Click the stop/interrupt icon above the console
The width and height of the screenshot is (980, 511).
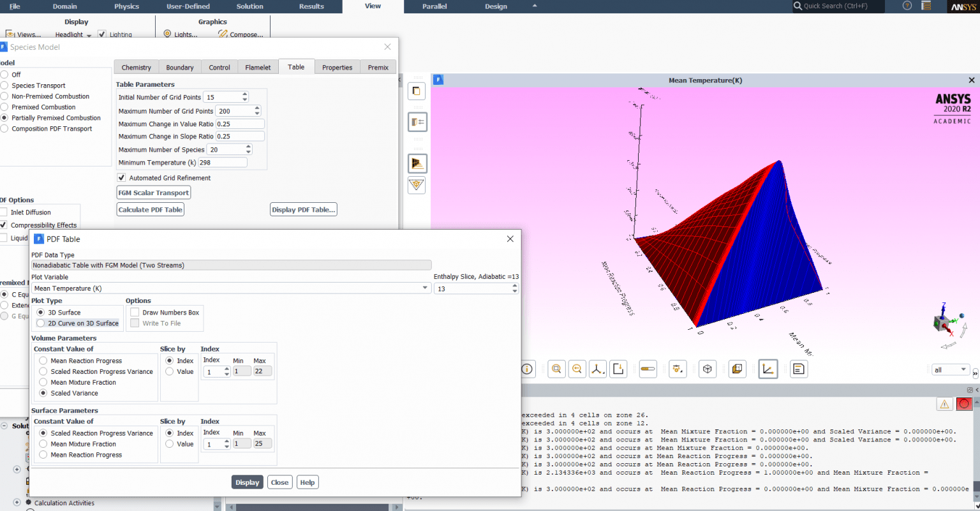click(964, 404)
